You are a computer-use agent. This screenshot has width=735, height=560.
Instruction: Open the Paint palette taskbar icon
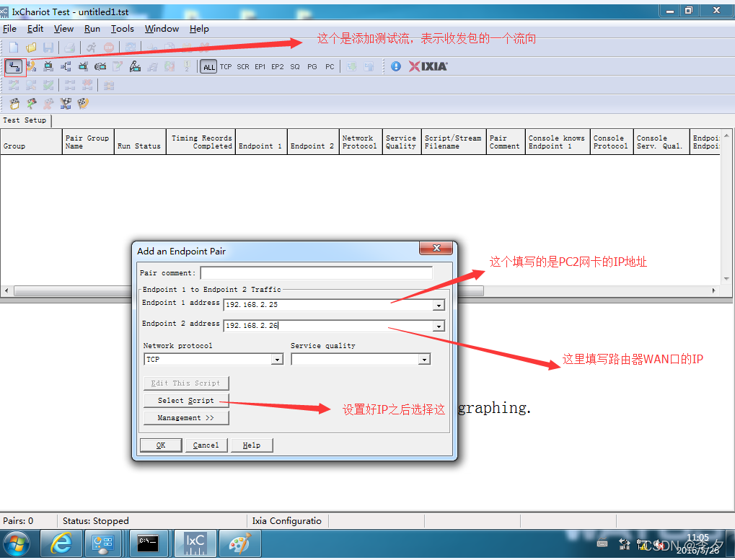coord(240,543)
